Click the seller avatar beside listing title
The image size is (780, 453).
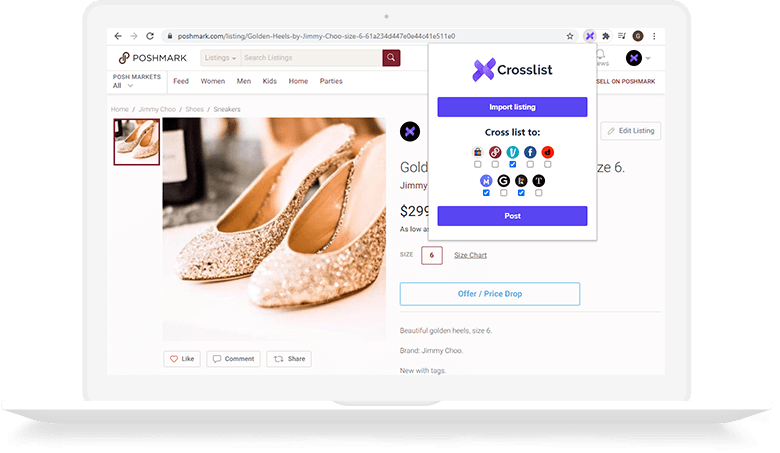pyautogui.click(x=410, y=131)
